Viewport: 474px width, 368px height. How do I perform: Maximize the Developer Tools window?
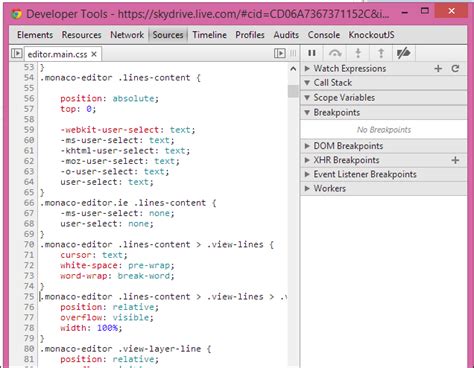(425, 11)
